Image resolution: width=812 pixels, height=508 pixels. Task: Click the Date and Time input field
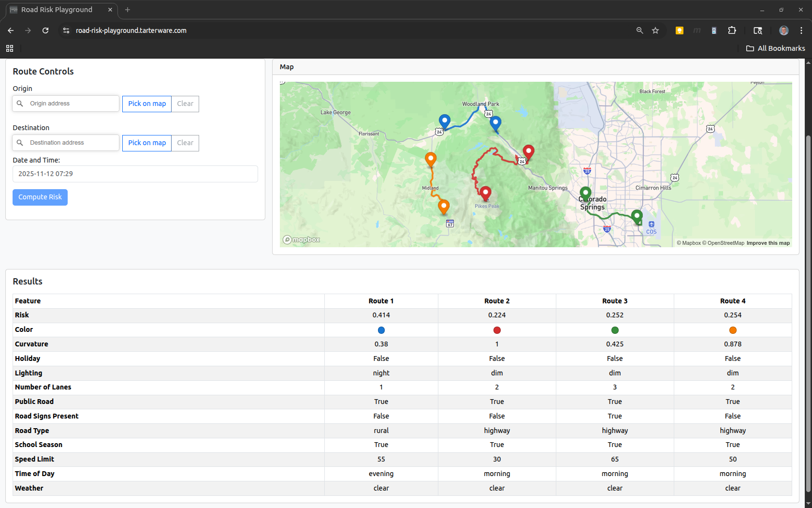pos(135,174)
